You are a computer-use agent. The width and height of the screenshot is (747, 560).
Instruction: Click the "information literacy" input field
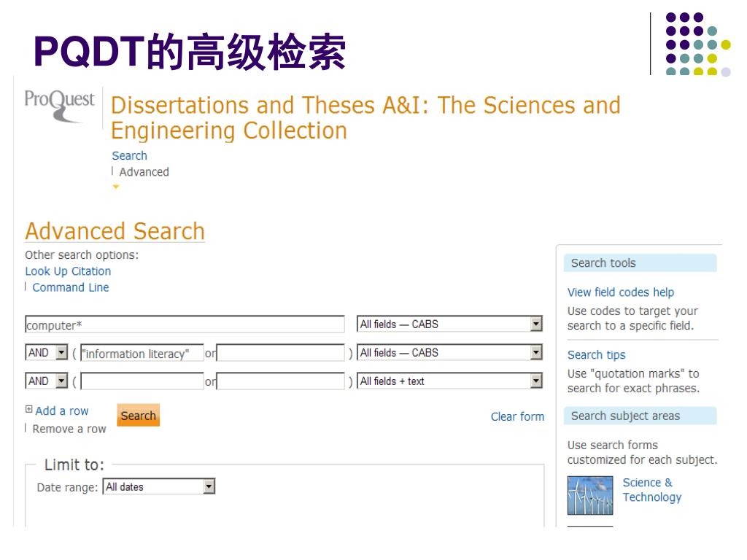[142, 354]
